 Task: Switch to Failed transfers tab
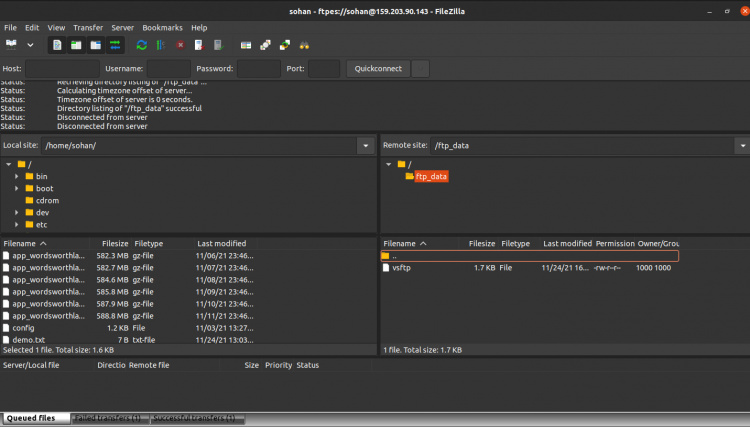pyautogui.click(x=110, y=418)
